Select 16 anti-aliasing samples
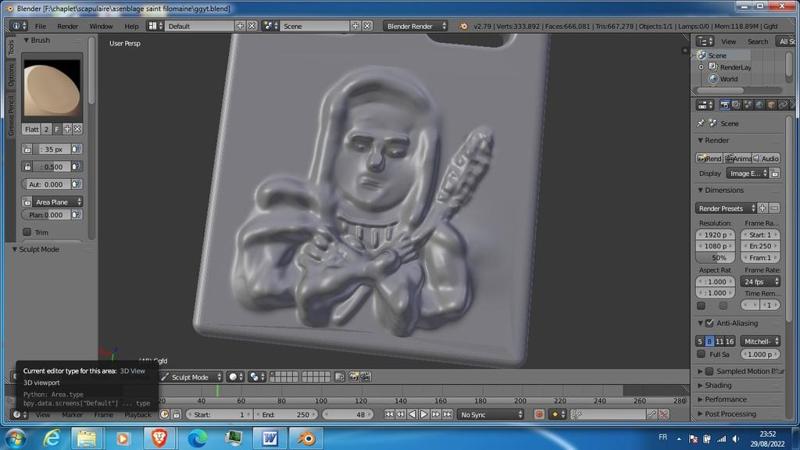 tap(730, 341)
